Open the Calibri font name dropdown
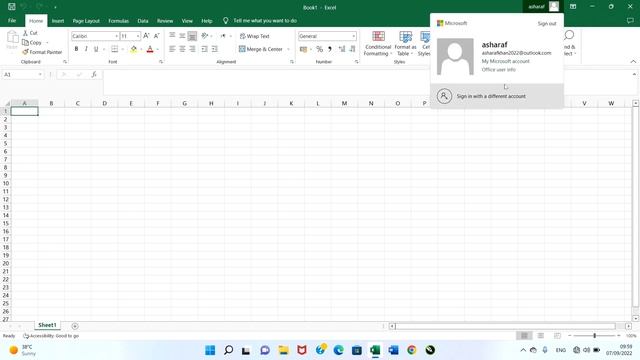This screenshot has width=640, height=360. (116, 36)
